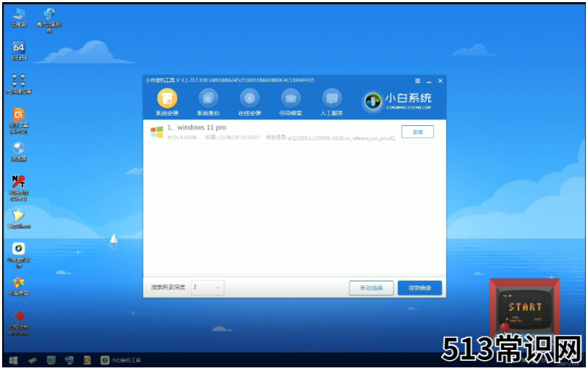588x371 pixels.
Task: Open the Windows Start menu
Action: coord(13,359)
